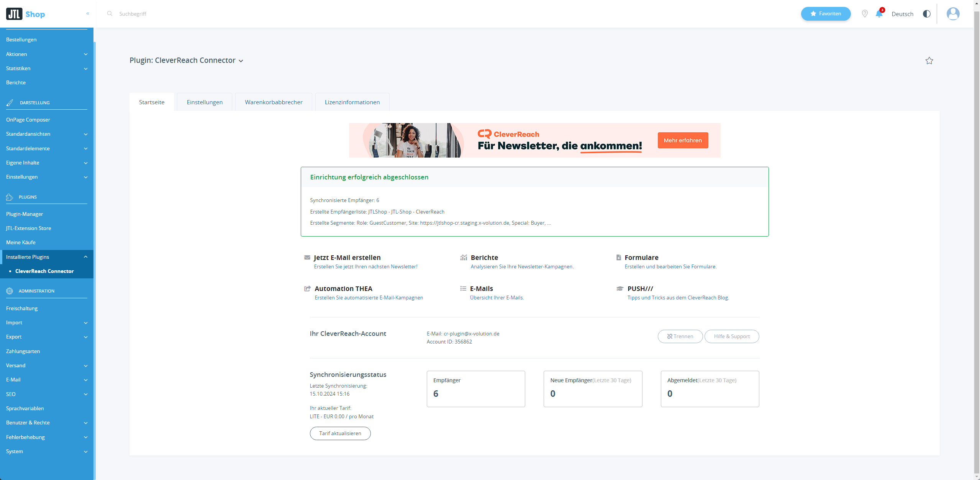Toggle dark mode contrast icon
This screenshot has height=480, width=980.
coord(926,14)
